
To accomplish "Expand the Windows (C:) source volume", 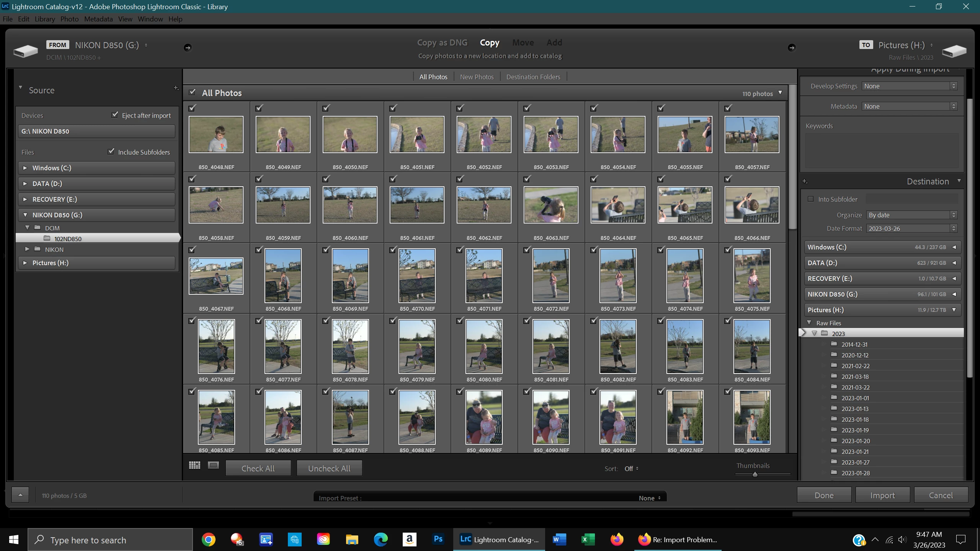I will (25, 168).
